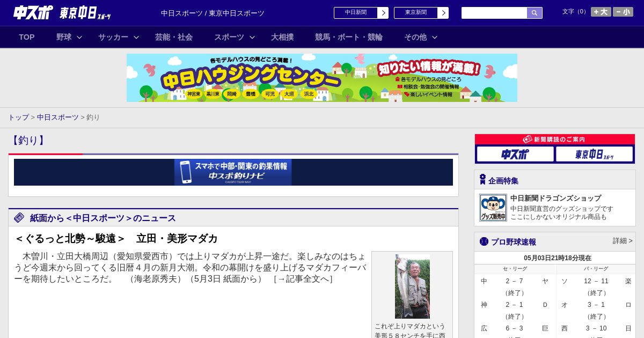Click the 中日ハウジングセンター banner ad
Viewport: 644px width, 338px height.
pos(322,78)
